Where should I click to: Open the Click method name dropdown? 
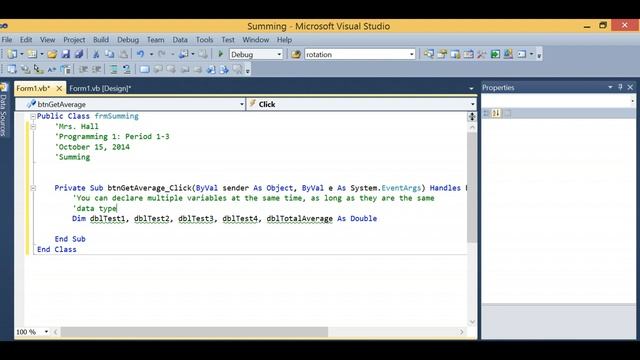473,104
